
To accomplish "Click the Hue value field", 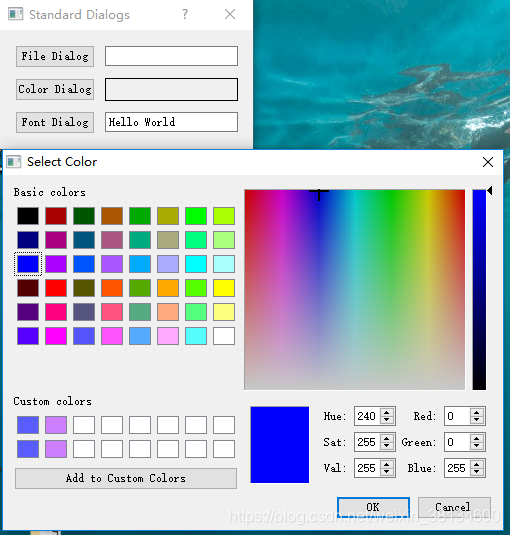I will [x=367, y=416].
